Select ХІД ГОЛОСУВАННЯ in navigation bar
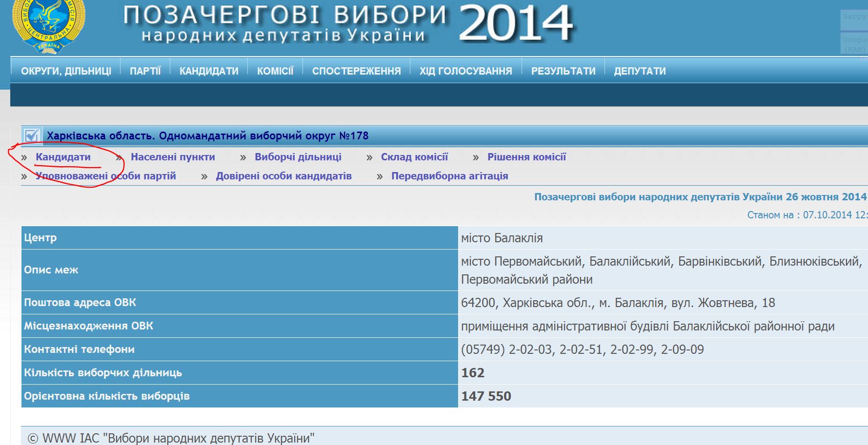The height and width of the screenshot is (445, 868). coord(465,71)
